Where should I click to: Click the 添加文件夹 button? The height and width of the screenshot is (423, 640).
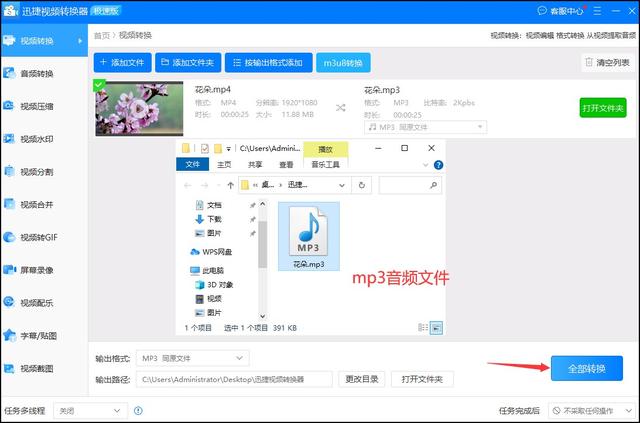[x=188, y=62]
